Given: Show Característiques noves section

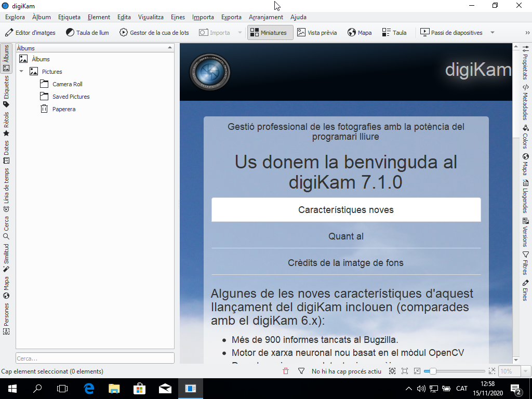Looking at the screenshot, I should [x=346, y=210].
